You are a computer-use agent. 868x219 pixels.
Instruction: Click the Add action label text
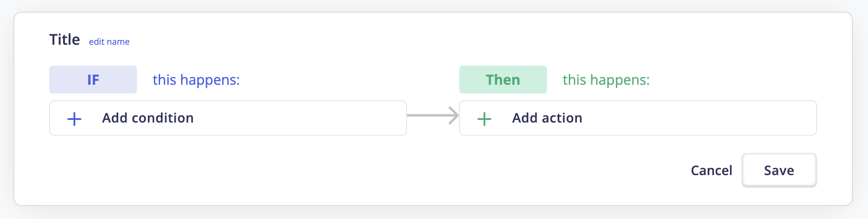coord(547,118)
